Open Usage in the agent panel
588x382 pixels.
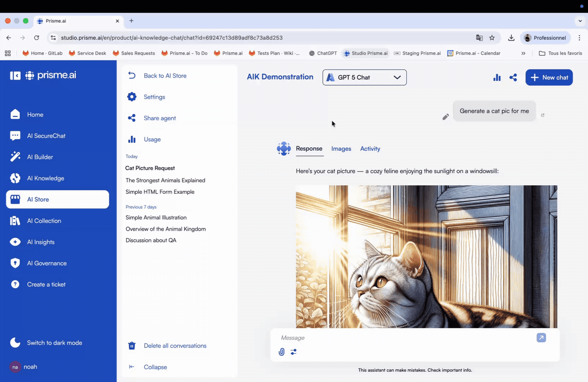144,139
